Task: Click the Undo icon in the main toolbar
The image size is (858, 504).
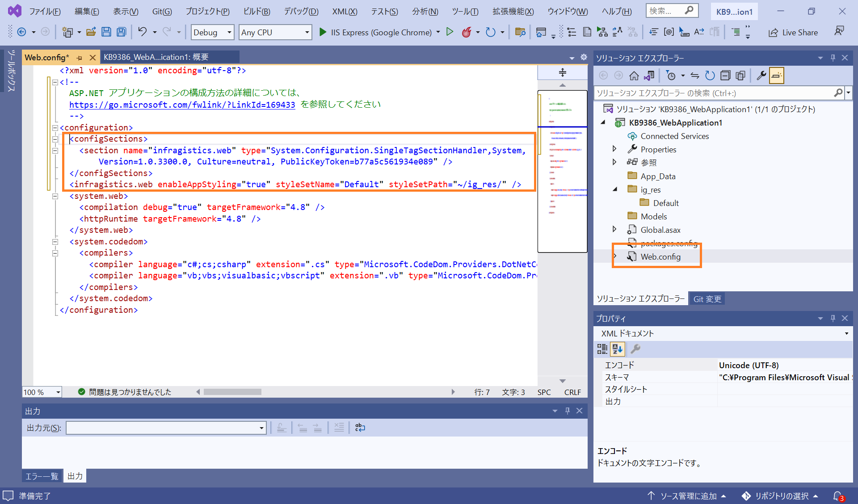Action: [x=142, y=32]
